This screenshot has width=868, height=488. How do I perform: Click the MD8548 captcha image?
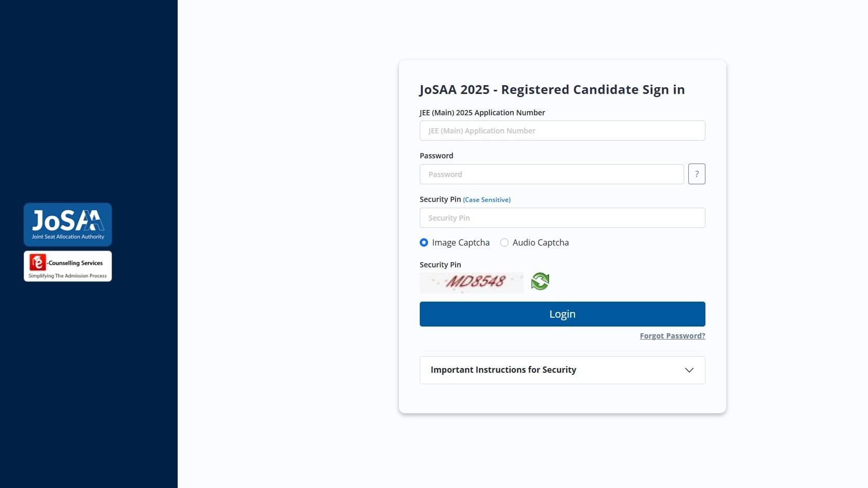point(472,282)
